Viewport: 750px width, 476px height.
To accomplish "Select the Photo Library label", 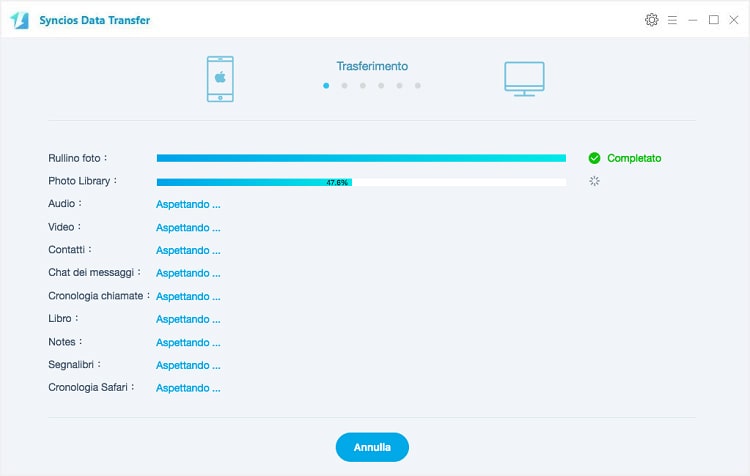I will point(82,181).
